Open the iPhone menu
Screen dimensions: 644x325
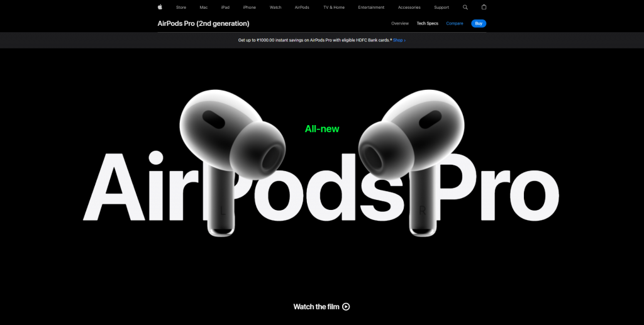[x=249, y=8]
